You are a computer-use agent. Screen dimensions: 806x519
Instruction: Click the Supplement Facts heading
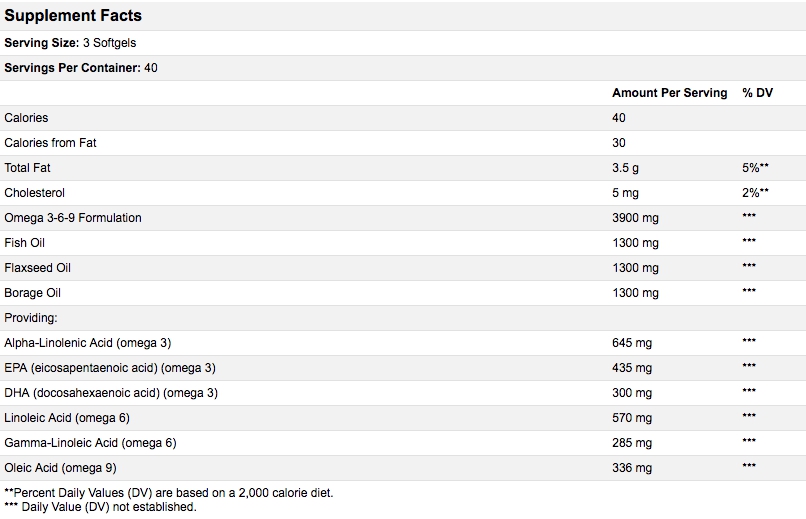pyautogui.click(x=73, y=16)
